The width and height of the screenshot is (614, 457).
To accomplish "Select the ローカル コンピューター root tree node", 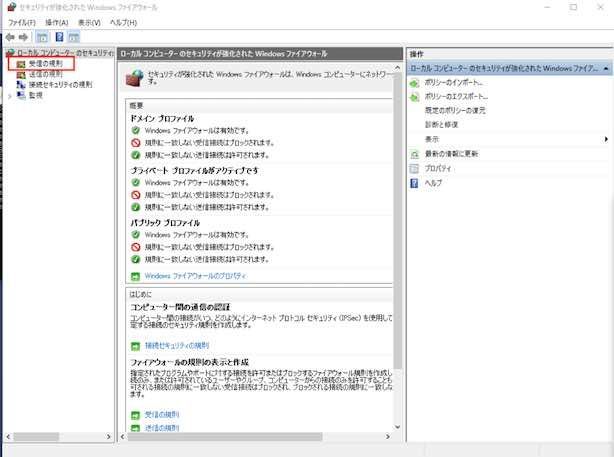I will coord(65,53).
